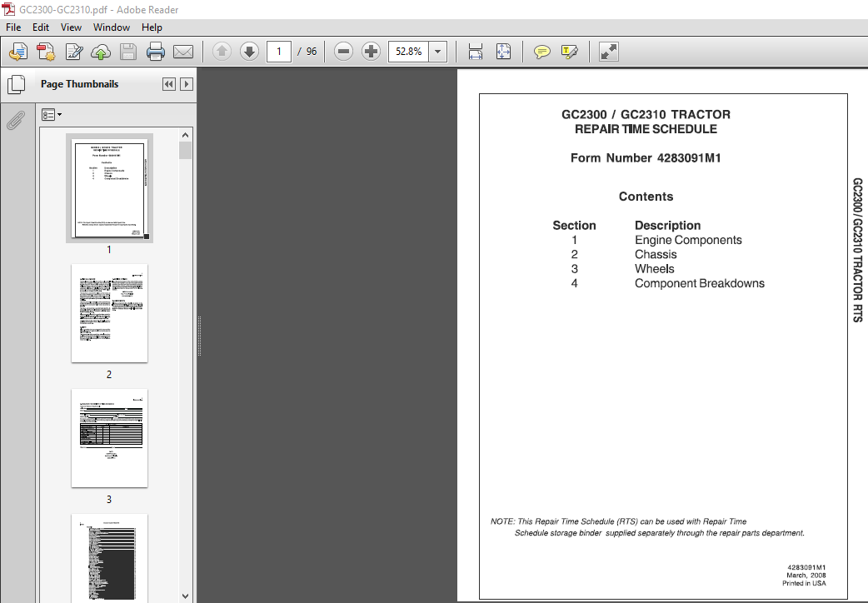The width and height of the screenshot is (868, 603).
Task: Open the Attachments paperclip panel
Action: coord(16,120)
